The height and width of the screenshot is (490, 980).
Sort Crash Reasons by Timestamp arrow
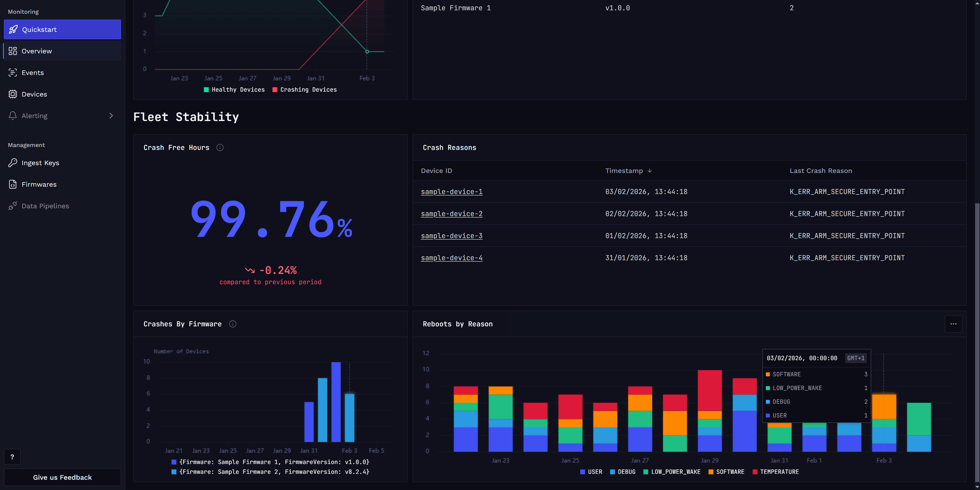coord(650,171)
